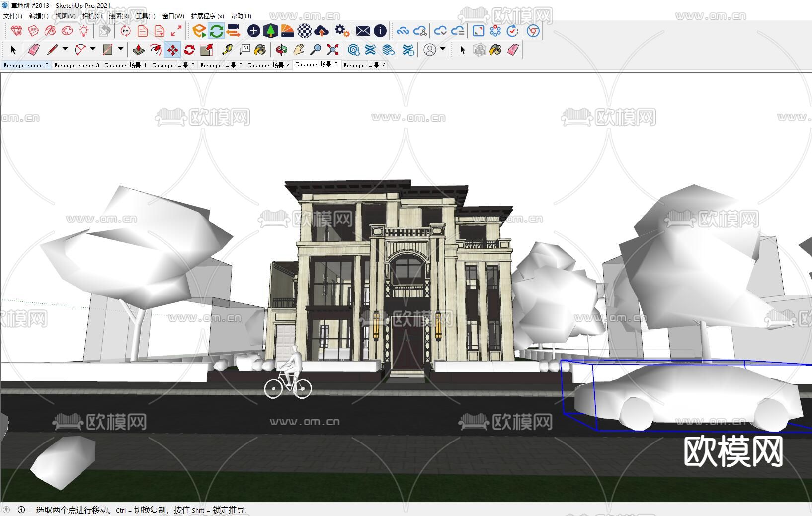
Task: Click the Zoom Extents tool
Action: click(332, 50)
